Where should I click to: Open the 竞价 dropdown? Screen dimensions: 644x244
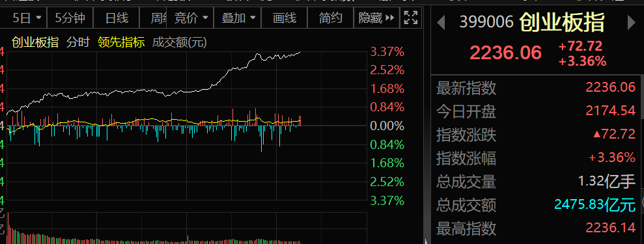pyautogui.click(x=191, y=18)
